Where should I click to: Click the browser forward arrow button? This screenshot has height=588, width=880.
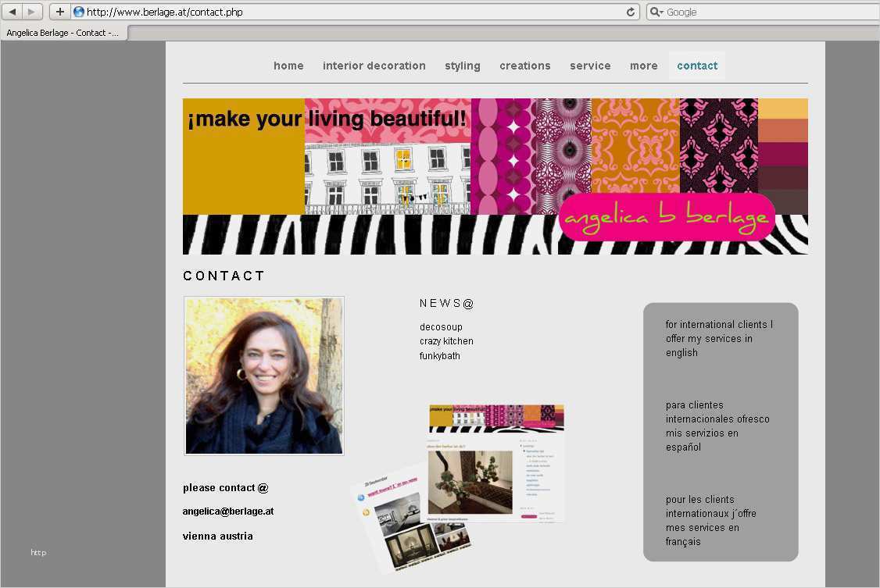(32, 12)
